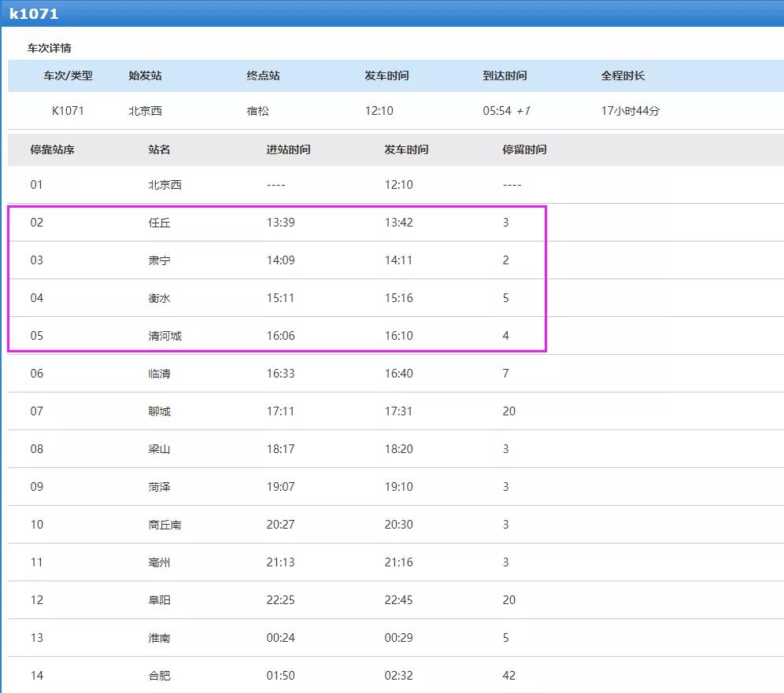Click the terminal station 宿松
The image size is (784, 693).
point(257,111)
